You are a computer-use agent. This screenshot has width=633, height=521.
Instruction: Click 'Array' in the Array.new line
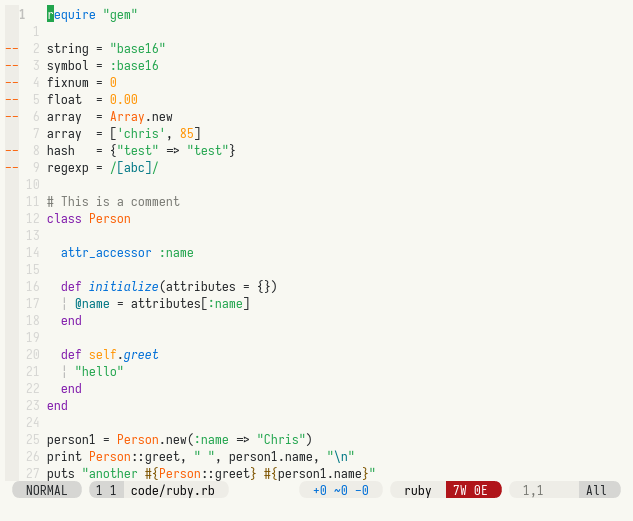click(127, 117)
